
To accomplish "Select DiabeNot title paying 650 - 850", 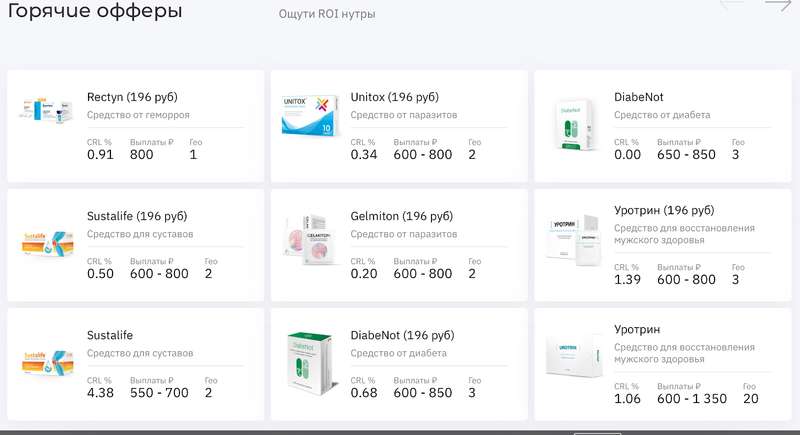I will (639, 98).
